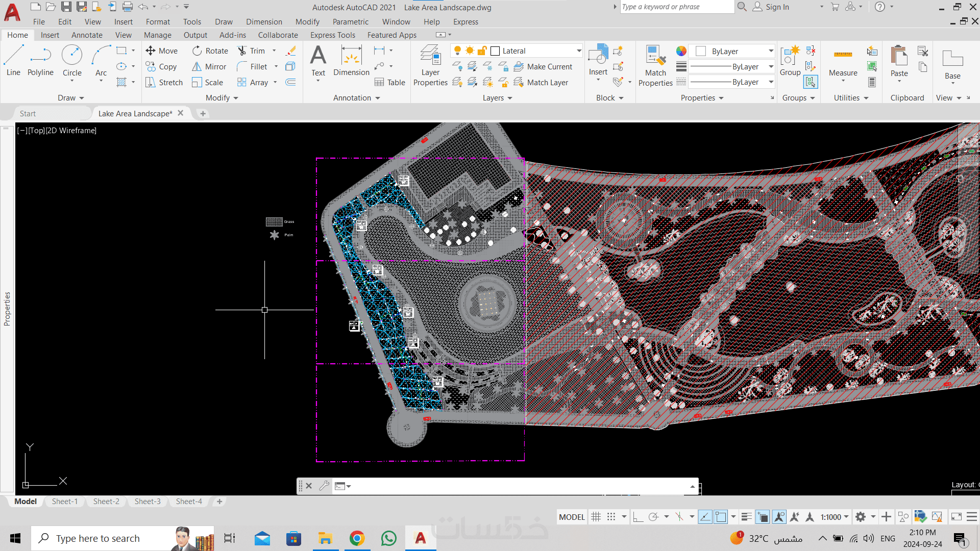Click the Sign In link
980x551 pixels.
click(777, 7)
